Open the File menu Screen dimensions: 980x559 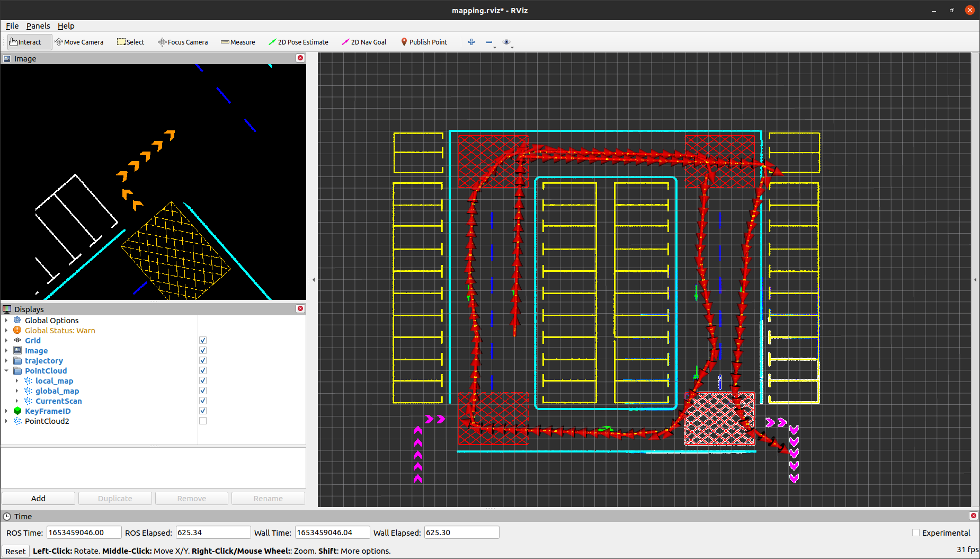[12, 25]
